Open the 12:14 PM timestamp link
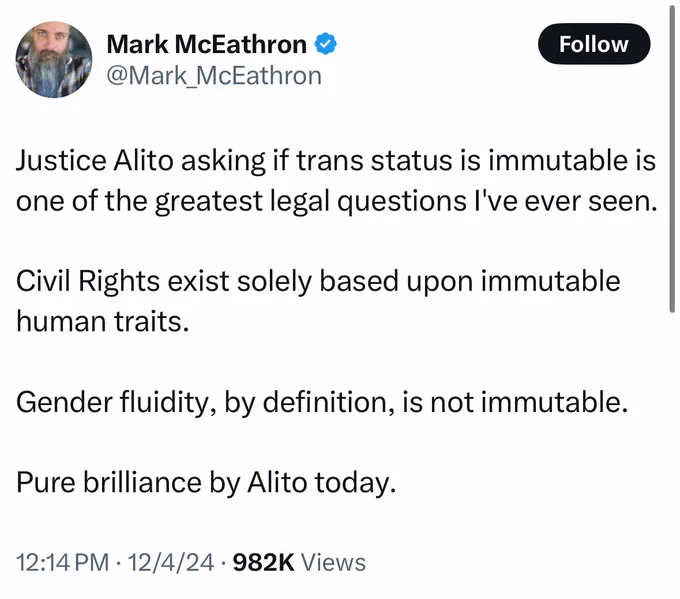680x599 pixels. (62, 563)
